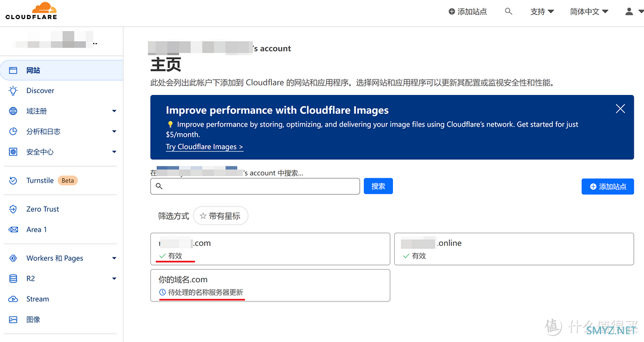Screen dimensions: 644x342
Task: Open the 简体中文 language dropdown
Action: (x=589, y=11)
